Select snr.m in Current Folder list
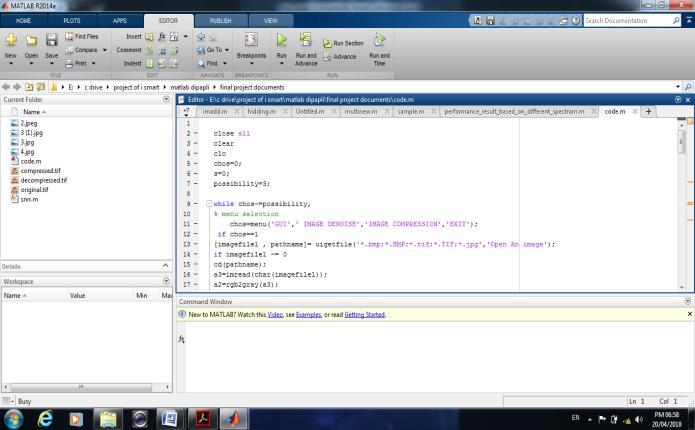This screenshot has width=695, height=430. (x=29, y=199)
